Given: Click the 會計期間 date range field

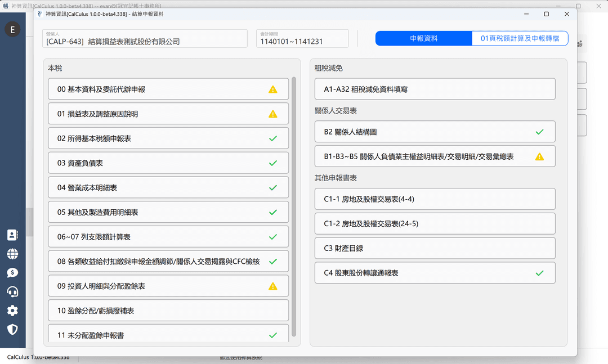Looking at the screenshot, I should (x=302, y=41).
